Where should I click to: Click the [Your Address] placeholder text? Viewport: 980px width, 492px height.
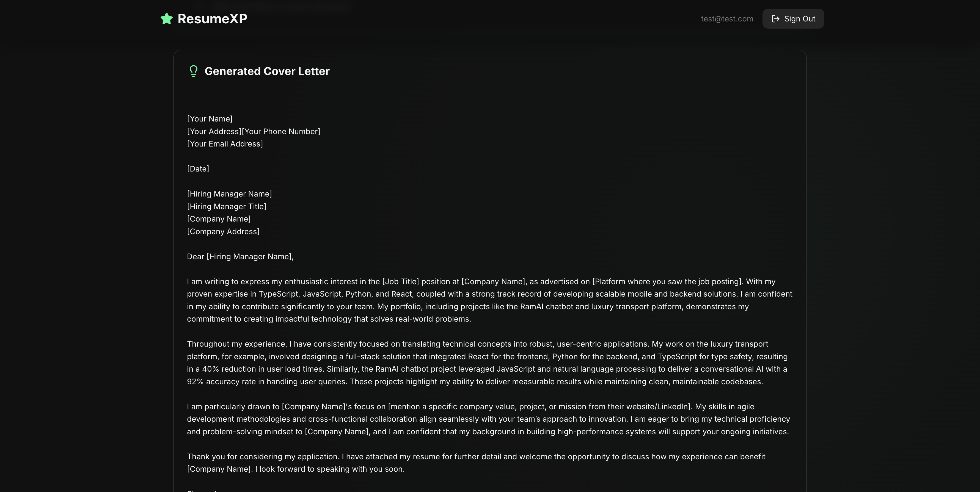pos(214,131)
